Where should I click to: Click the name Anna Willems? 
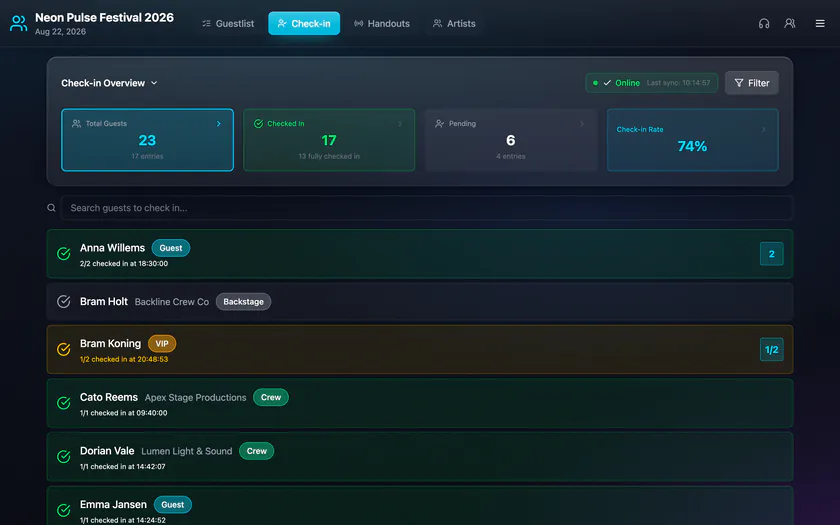112,248
